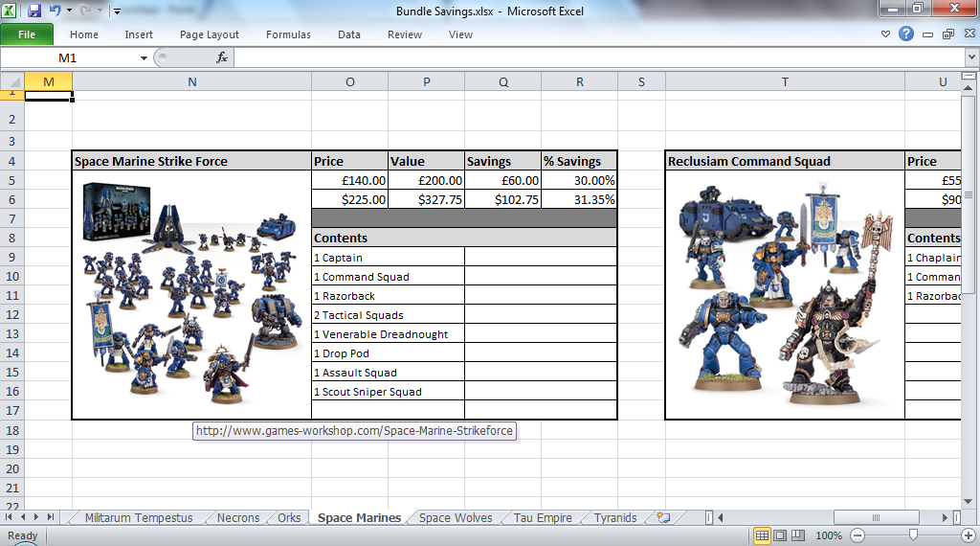The width and height of the screenshot is (980, 546).
Task: Click the workbook minimize window icon
Action: pyautogui.click(x=927, y=34)
